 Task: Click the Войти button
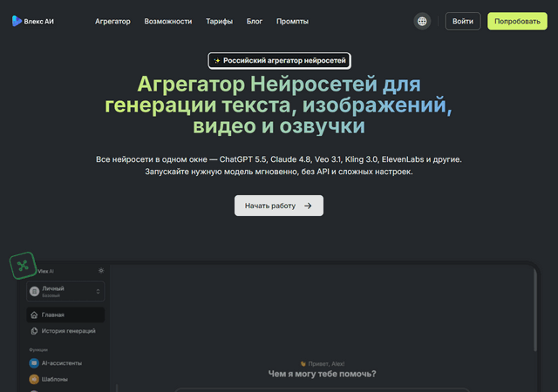click(463, 22)
